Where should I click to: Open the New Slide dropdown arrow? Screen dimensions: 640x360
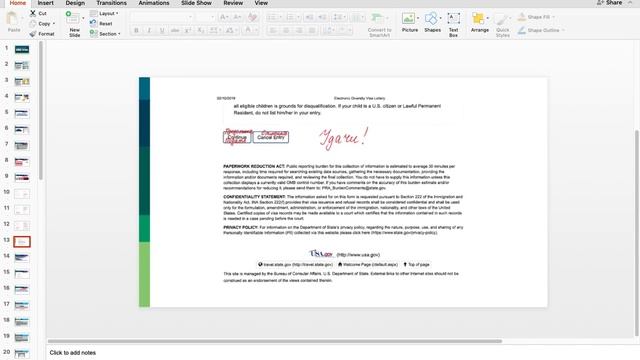pos(83,18)
